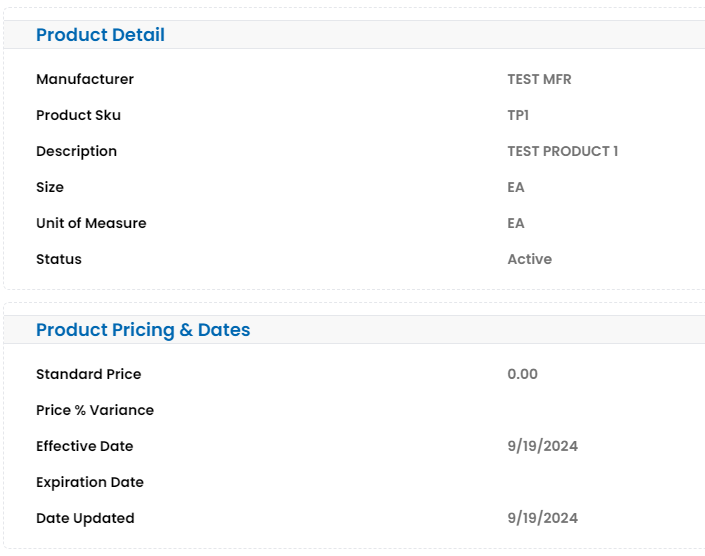Click the Size field label
705x556 pixels.
[50, 187]
